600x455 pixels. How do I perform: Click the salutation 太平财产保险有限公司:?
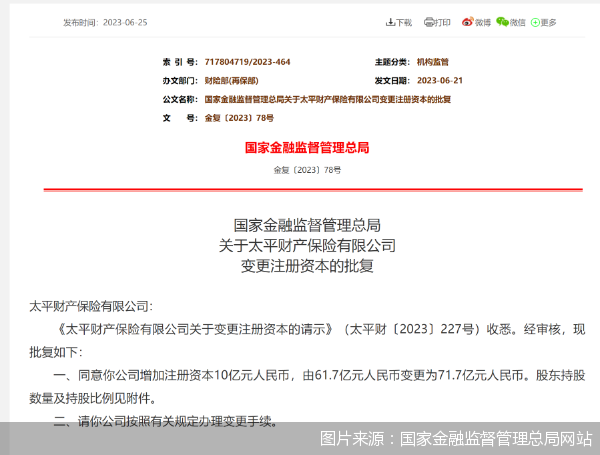pos(91,306)
